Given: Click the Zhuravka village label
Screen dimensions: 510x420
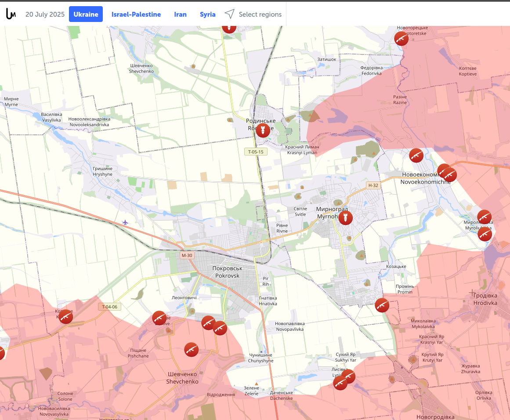Looking at the screenshot, I should [x=470, y=369].
